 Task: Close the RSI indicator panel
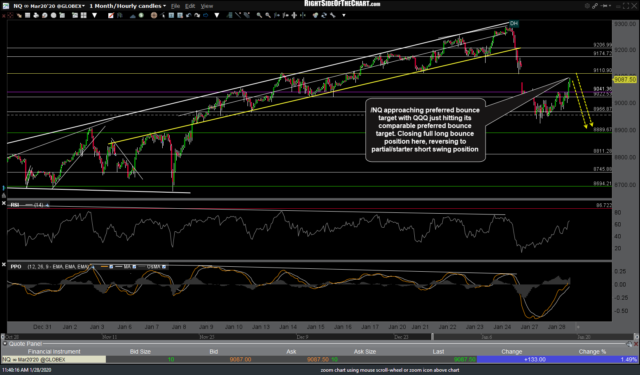(x=4, y=203)
